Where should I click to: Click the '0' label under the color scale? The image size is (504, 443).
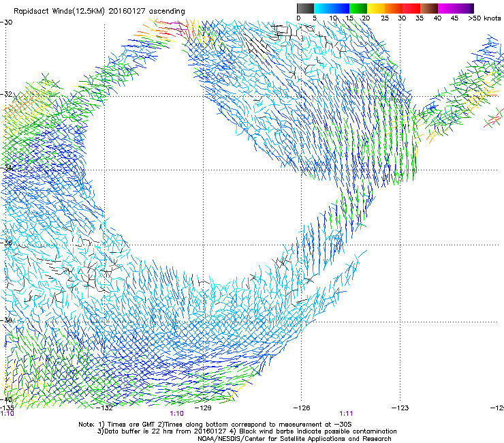coord(298,18)
